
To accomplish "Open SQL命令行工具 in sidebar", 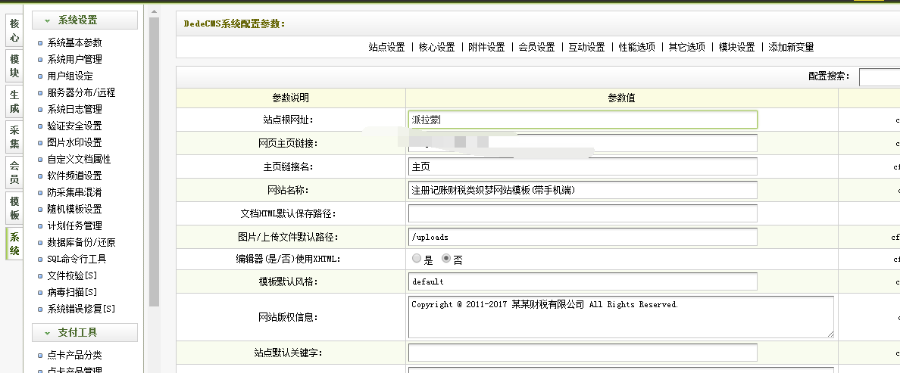I will (76, 259).
